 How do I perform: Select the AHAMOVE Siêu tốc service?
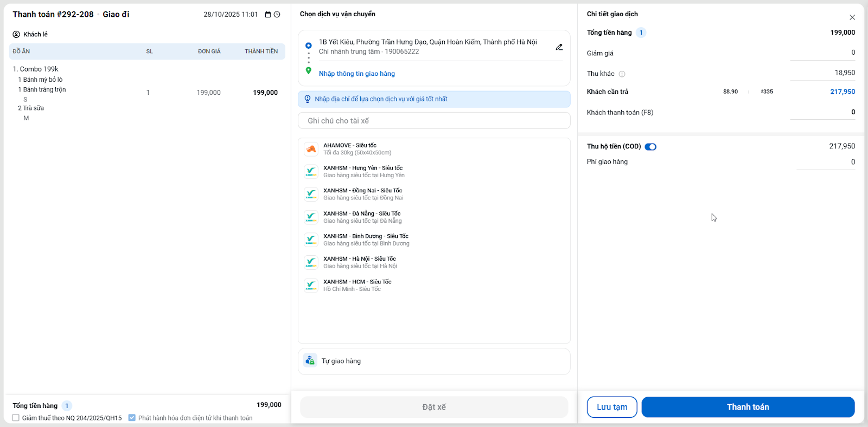(x=349, y=149)
